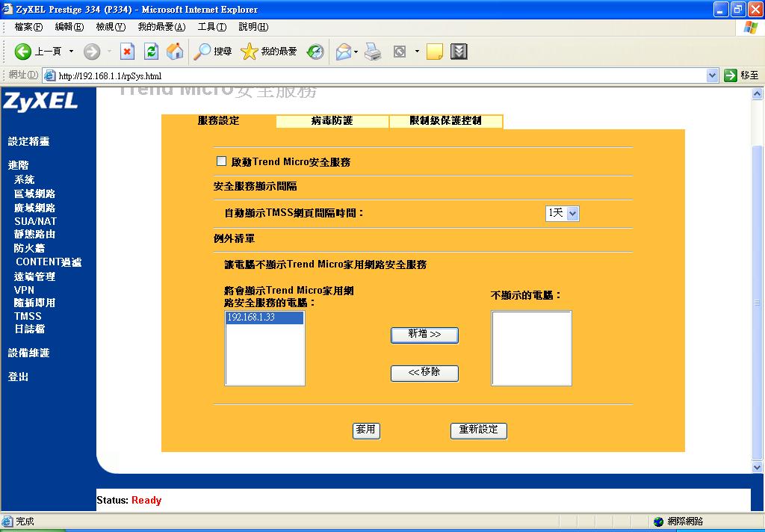Open Mail button dropdown arrow
This screenshot has height=532, width=765.
[356, 52]
